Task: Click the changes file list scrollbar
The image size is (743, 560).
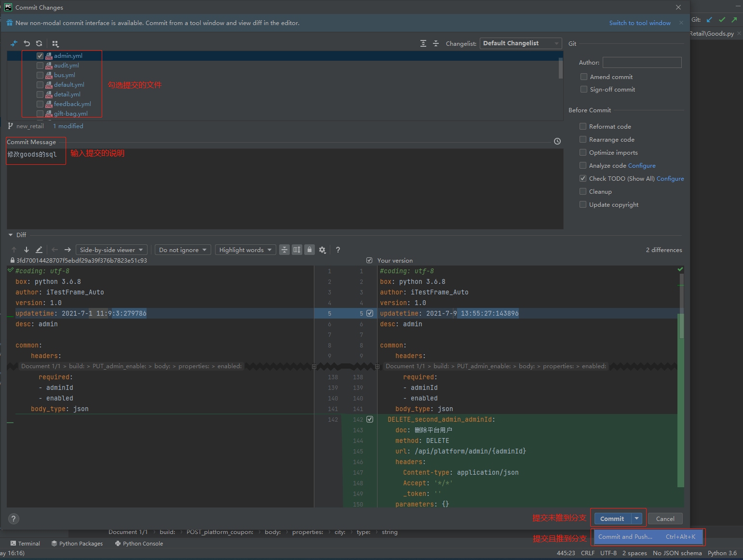Action: pyautogui.click(x=561, y=68)
